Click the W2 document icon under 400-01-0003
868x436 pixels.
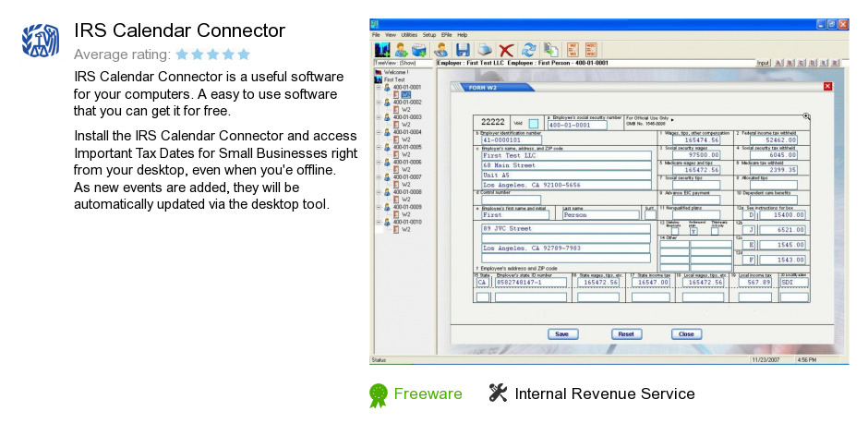[x=396, y=125]
